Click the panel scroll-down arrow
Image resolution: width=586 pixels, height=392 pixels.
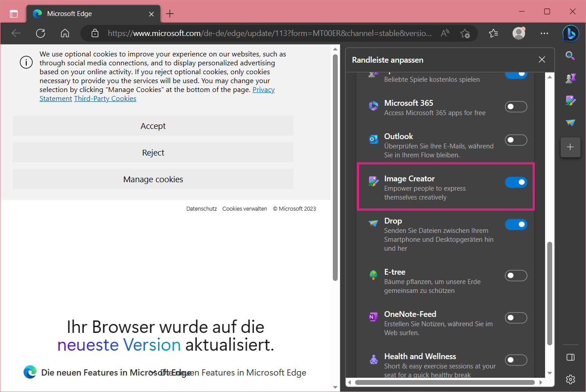coord(550,373)
